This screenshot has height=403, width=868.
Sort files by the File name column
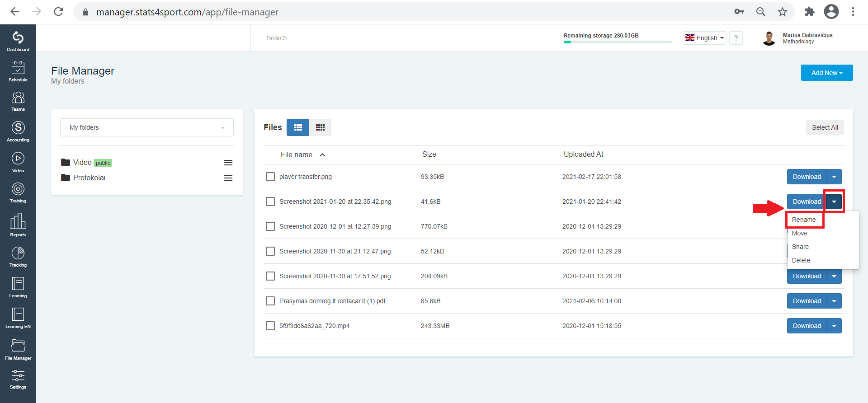(x=302, y=155)
